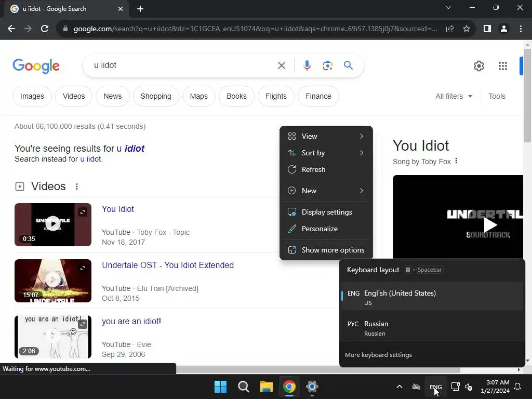Switch to Russian keyboard layout
532x399 pixels.
click(x=432, y=328)
